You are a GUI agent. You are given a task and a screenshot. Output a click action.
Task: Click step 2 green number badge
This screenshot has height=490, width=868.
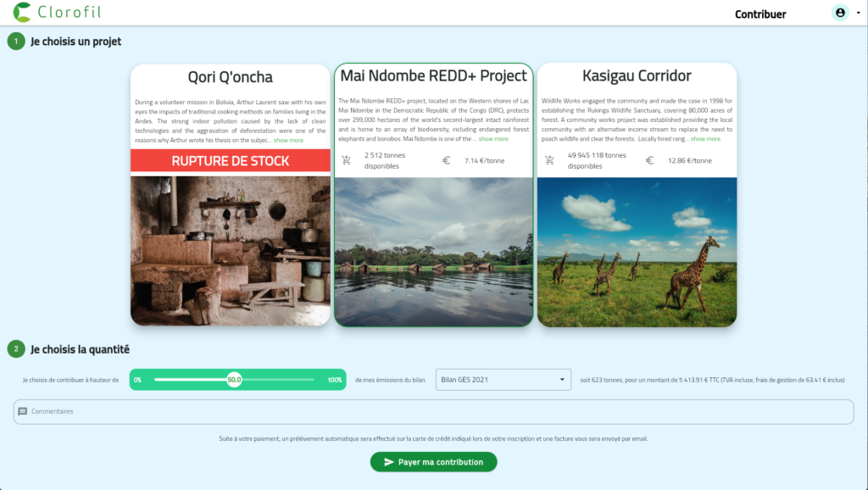[x=16, y=349]
